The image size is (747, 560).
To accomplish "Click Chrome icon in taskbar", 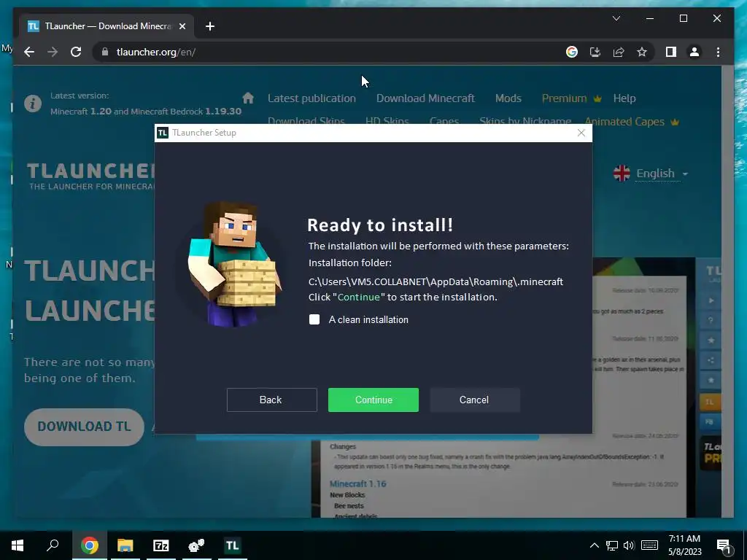I will 89,545.
